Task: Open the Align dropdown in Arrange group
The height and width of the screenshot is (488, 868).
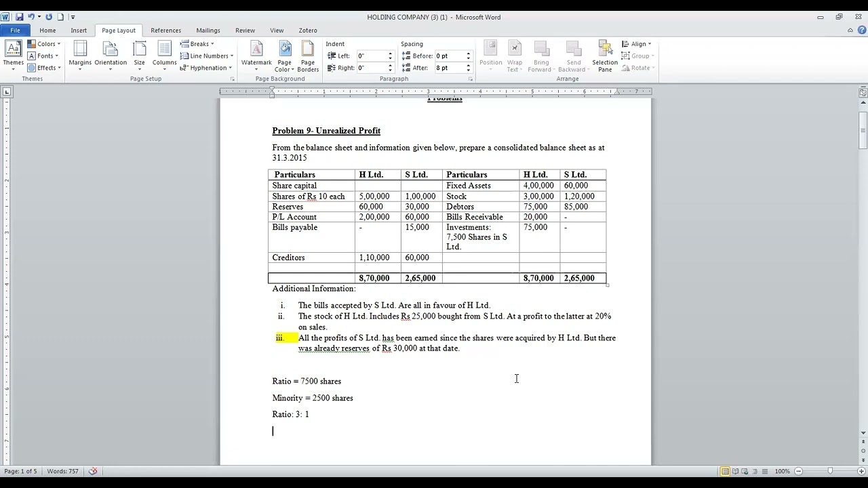Action: tap(637, 44)
